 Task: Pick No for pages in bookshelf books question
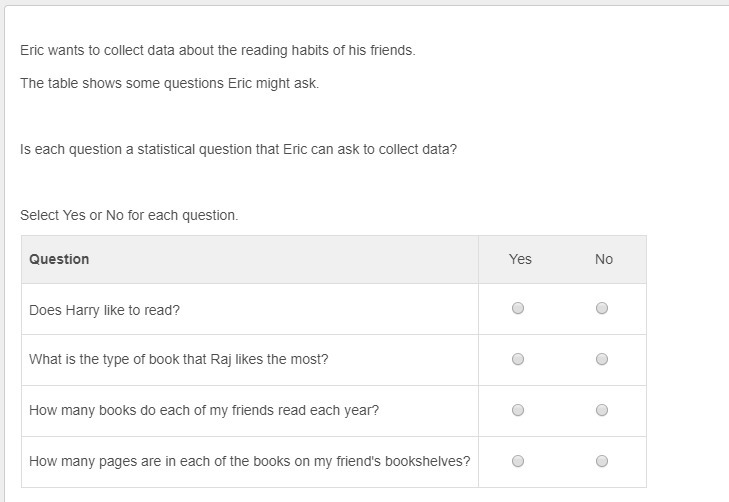click(x=602, y=461)
